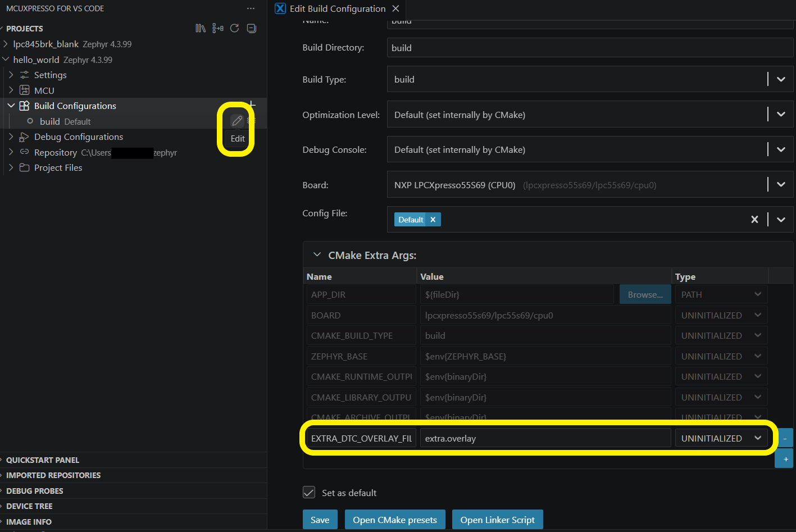Expand the MCU node chevron
The image size is (796, 532).
11,90
